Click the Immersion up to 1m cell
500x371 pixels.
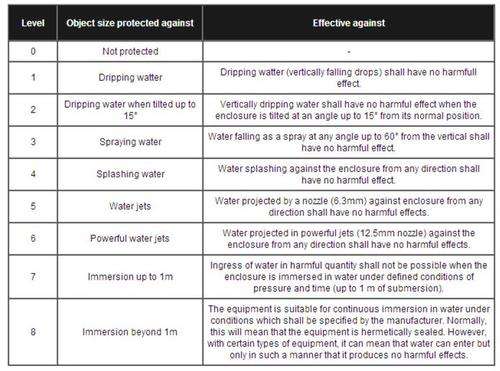click(130, 277)
